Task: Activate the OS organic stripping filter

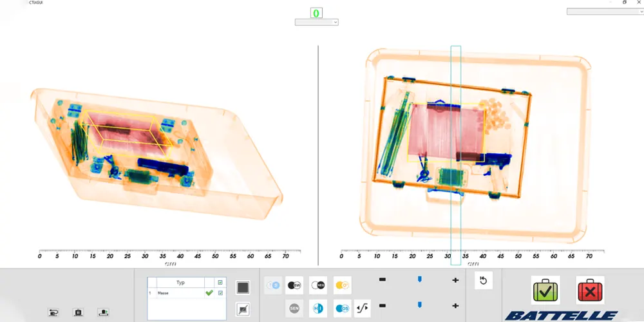Action: [342, 308]
